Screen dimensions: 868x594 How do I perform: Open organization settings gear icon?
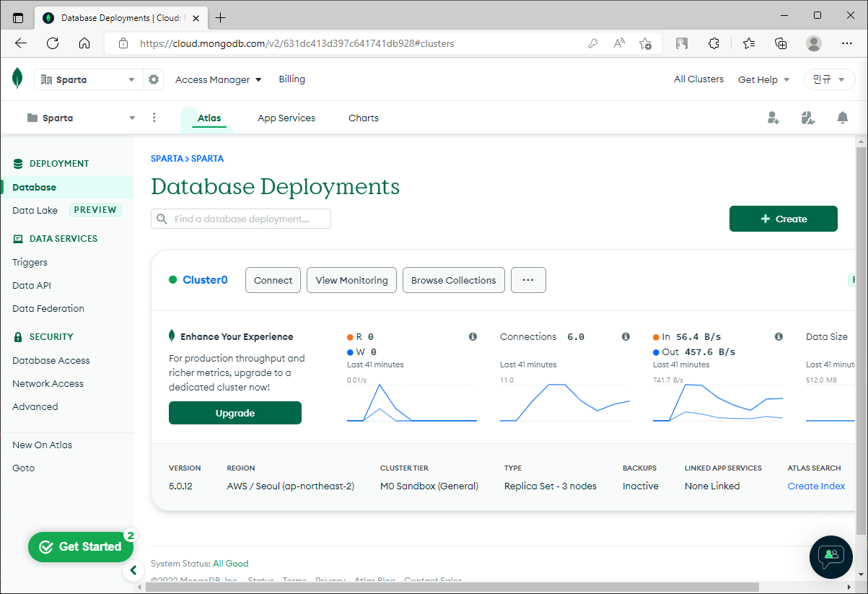pyautogui.click(x=154, y=79)
